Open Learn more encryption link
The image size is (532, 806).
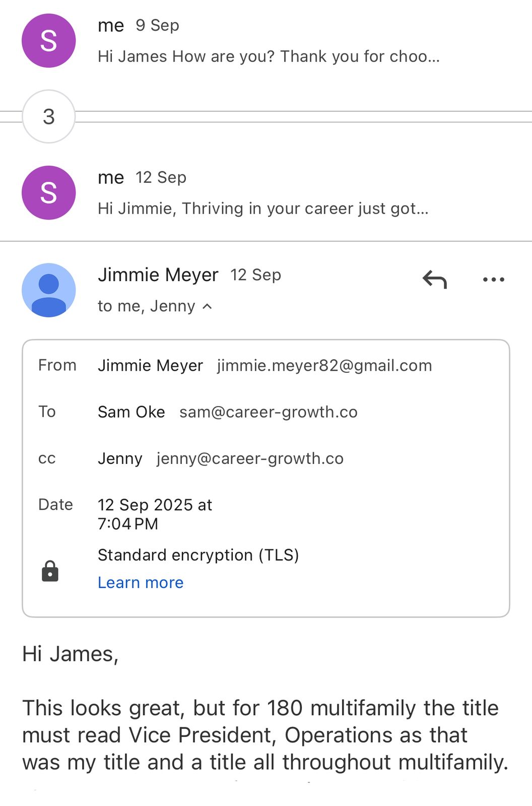[141, 582]
